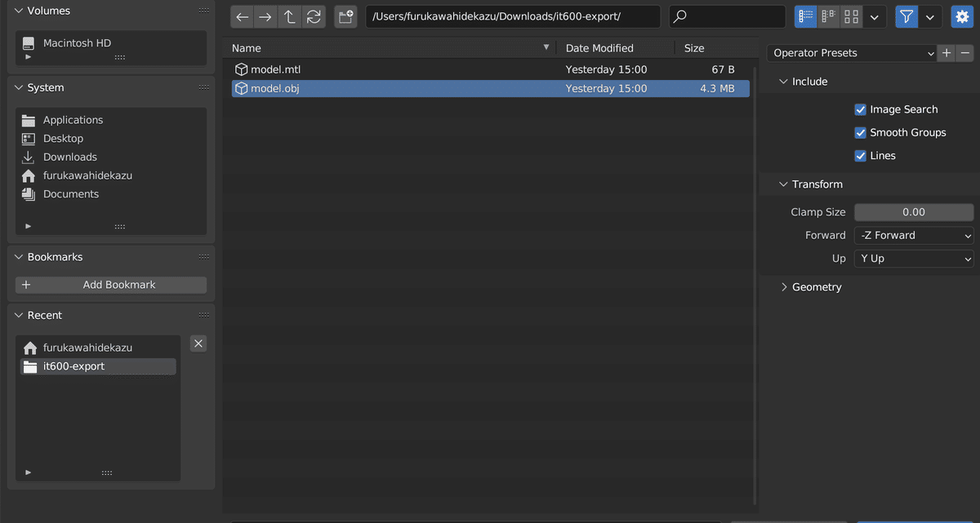Click the search magnifier field
The height and width of the screenshot is (523, 980).
728,16
